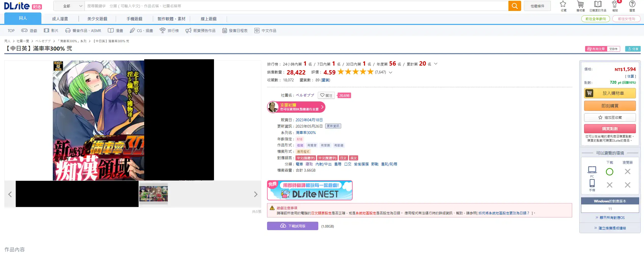Click the TOP menu item
Viewport: 644px width, 253px height.
pos(11,31)
